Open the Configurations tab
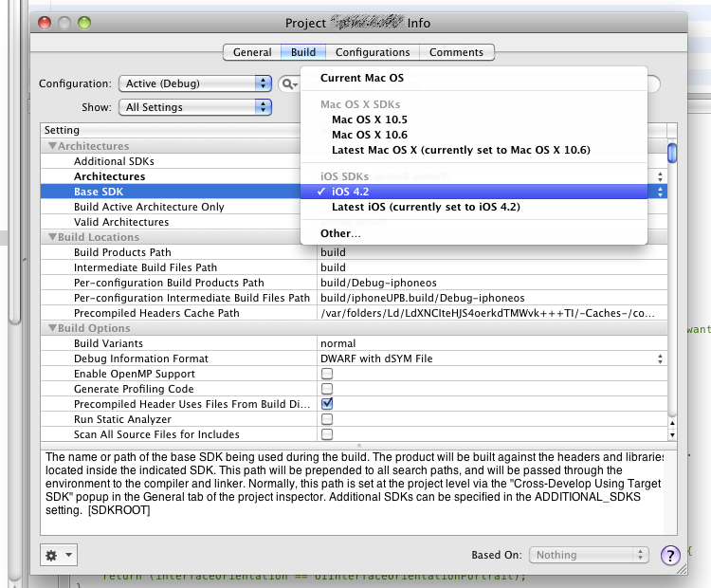711x588 pixels. tap(373, 52)
